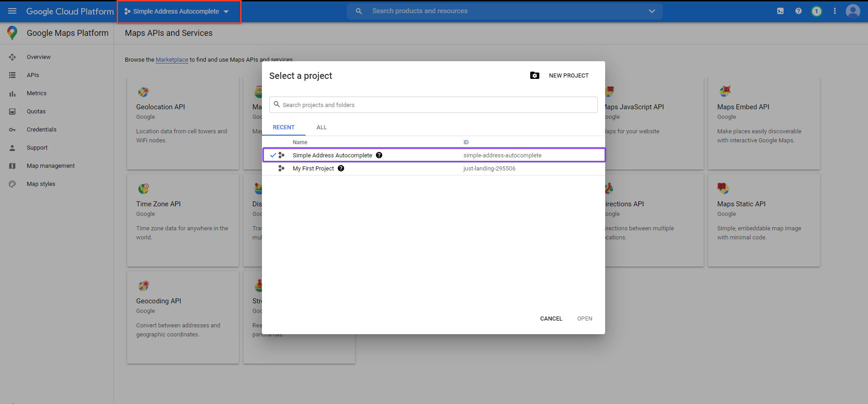The image size is (868, 404).
Task: Click the just-landing-295506 project ID
Action: pos(489,169)
